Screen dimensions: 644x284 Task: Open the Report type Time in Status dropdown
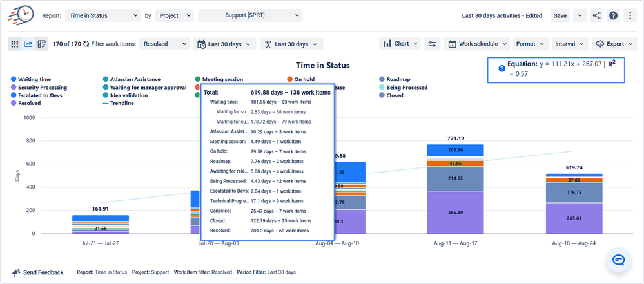point(102,15)
